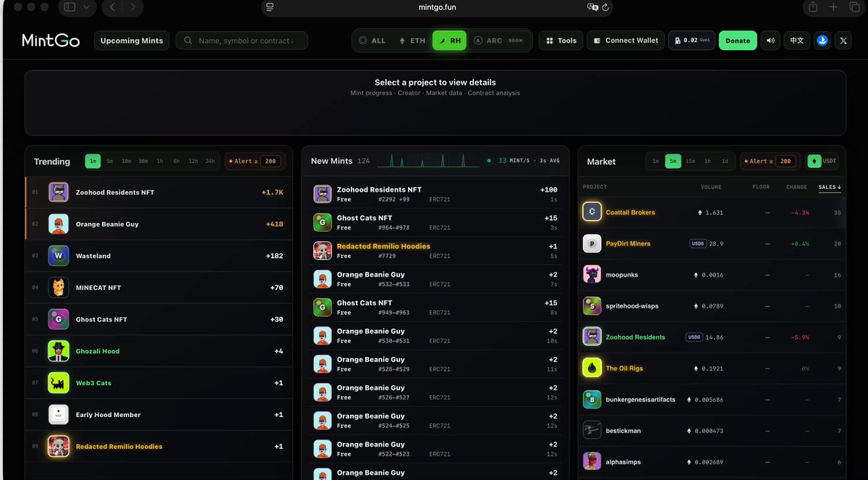Select the ALL chain filter

(x=373, y=41)
